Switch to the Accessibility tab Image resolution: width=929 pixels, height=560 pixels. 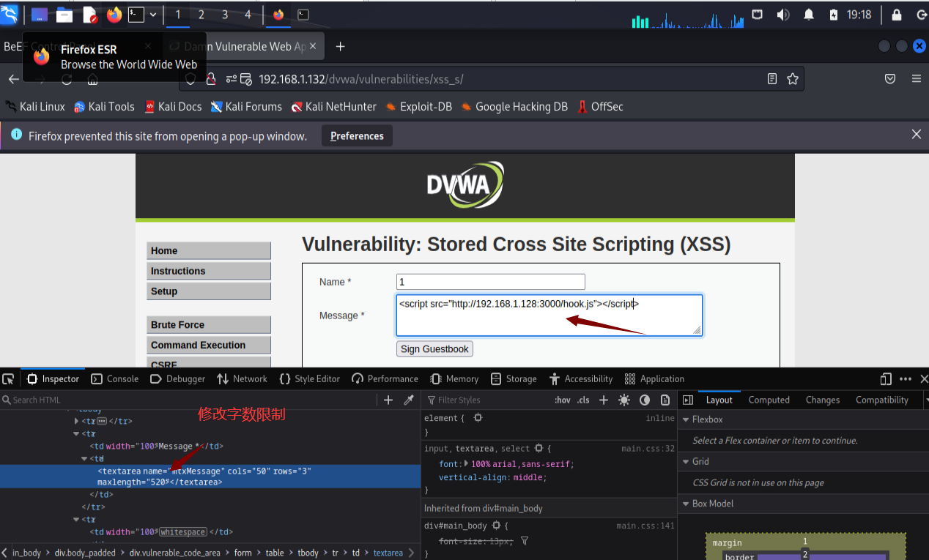click(581, 379)
